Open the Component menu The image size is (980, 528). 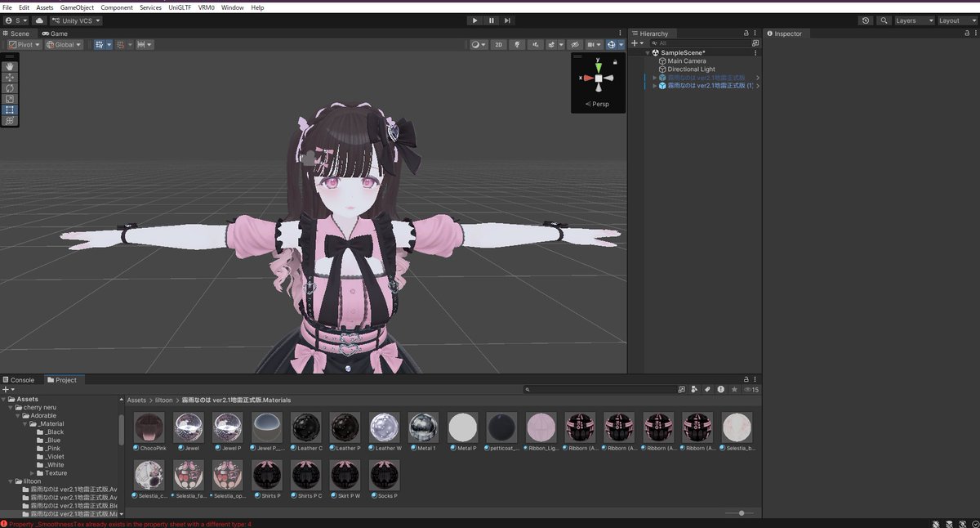117,7
